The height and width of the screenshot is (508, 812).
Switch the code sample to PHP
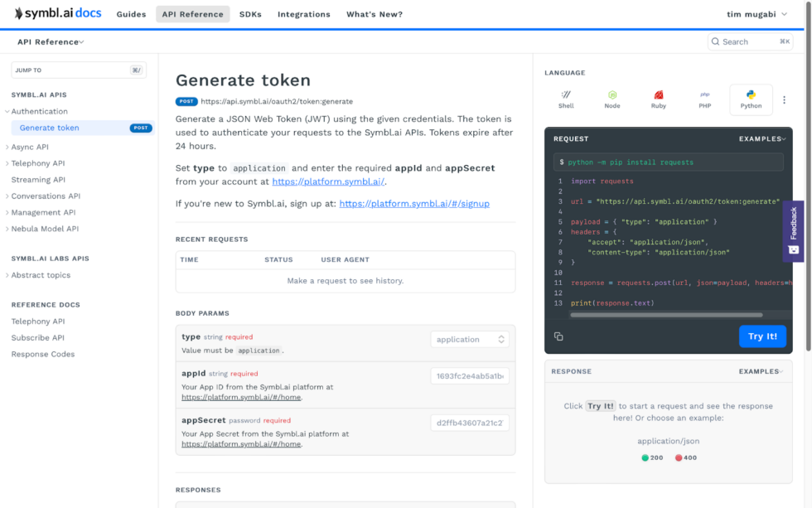705,99
